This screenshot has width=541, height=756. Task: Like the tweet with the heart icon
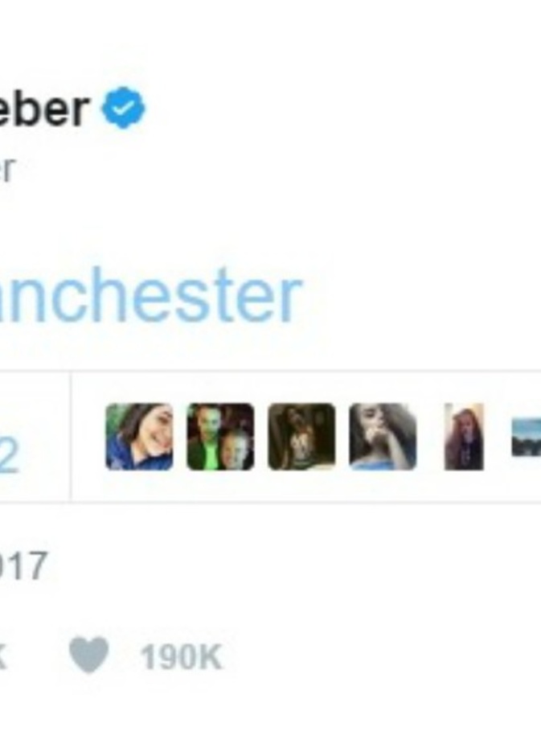coord(88,655)
